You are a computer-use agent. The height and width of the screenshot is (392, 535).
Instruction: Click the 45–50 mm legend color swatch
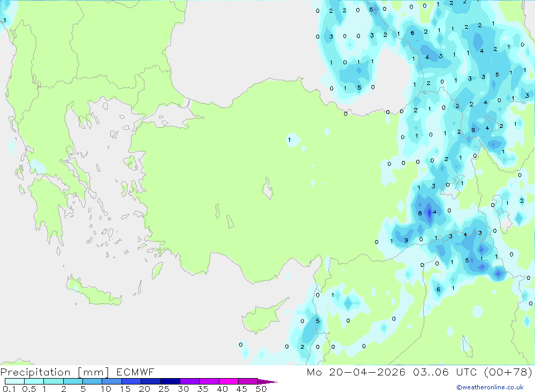point(248,381)
